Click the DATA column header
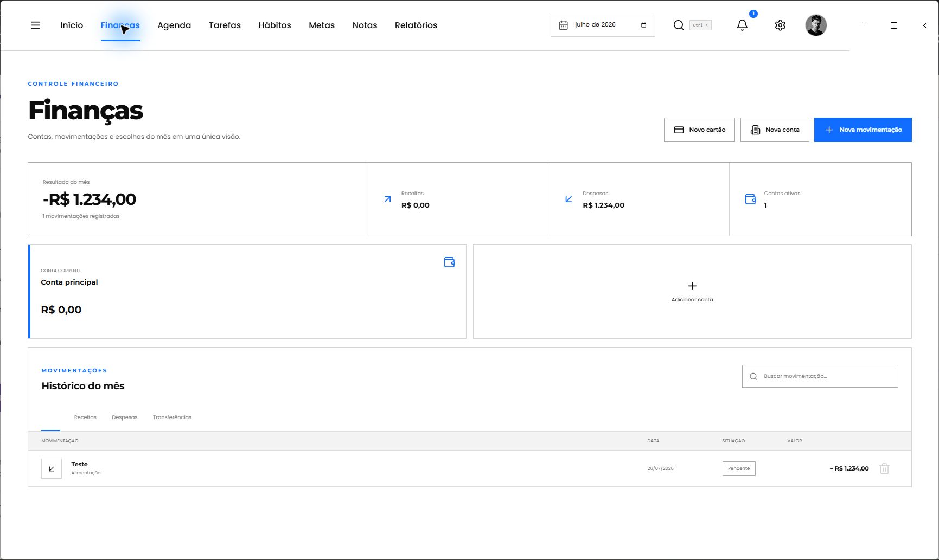The width and height of the screenshot is (939, 560). click(653, 441)
